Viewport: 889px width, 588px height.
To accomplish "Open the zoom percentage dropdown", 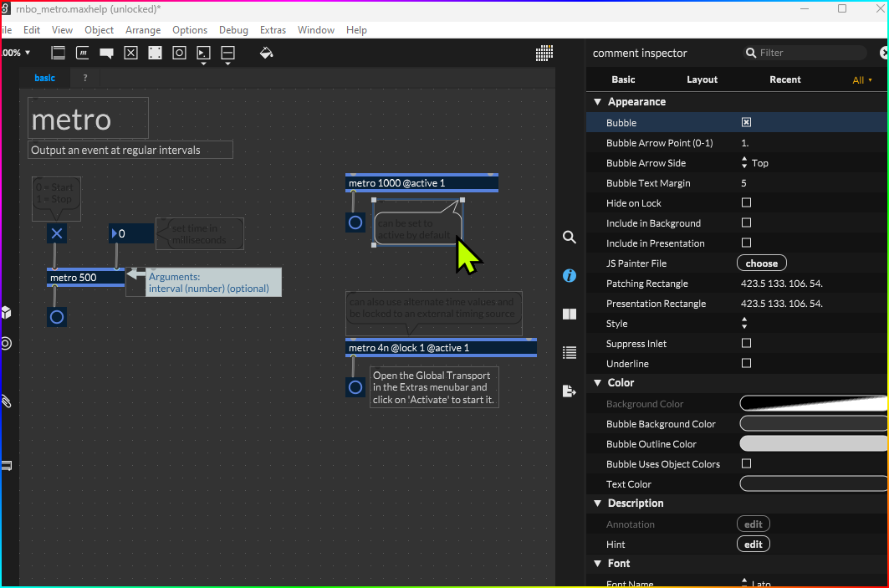I will pyautogui.click(x=16, y=53).
